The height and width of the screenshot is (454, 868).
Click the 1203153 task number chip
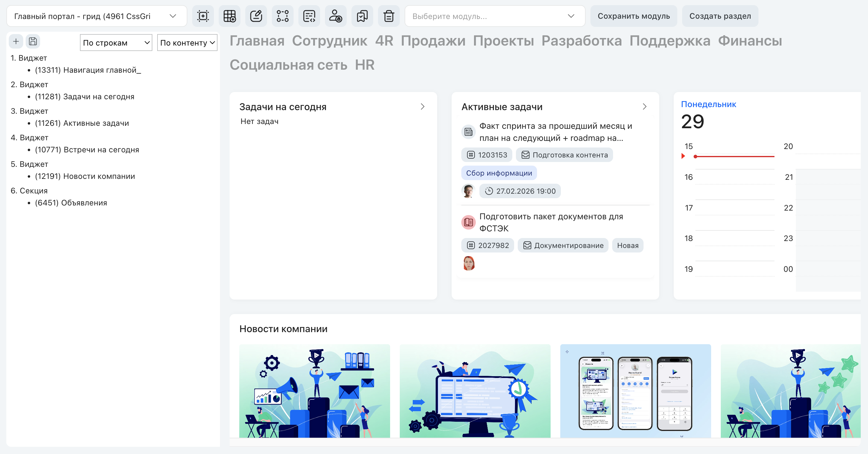pos(487,155)
